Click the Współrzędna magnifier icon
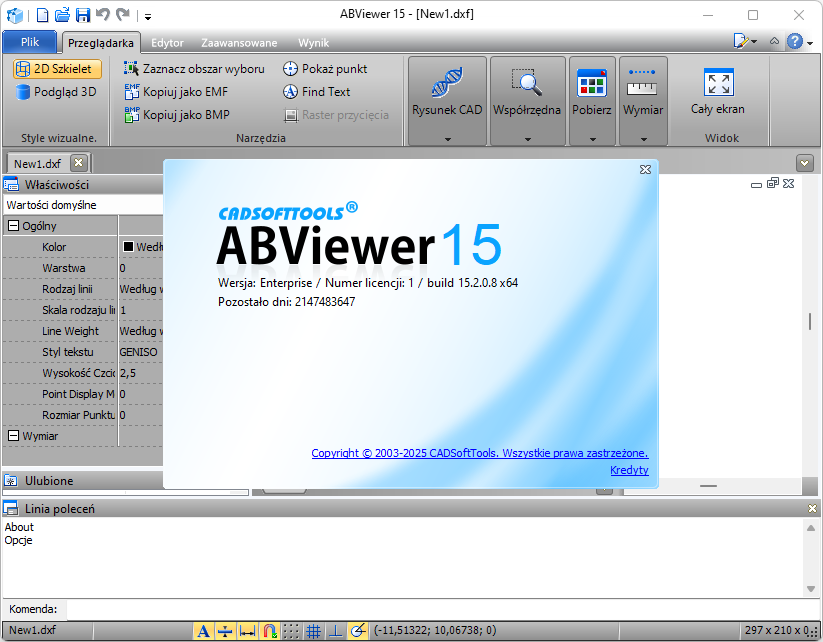 [527, 82]
